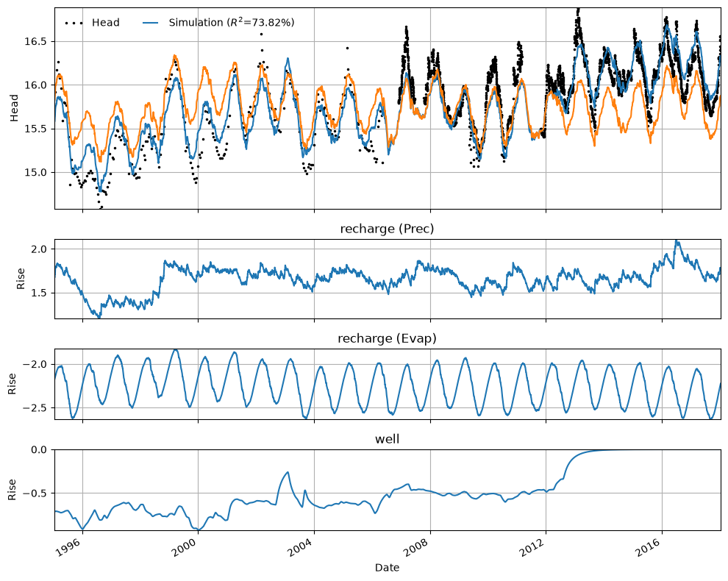The width and height of the screenshot is (728, 581).
Task: Click the 16.5 tick on Head axis
Action: [x=36, y=41]
